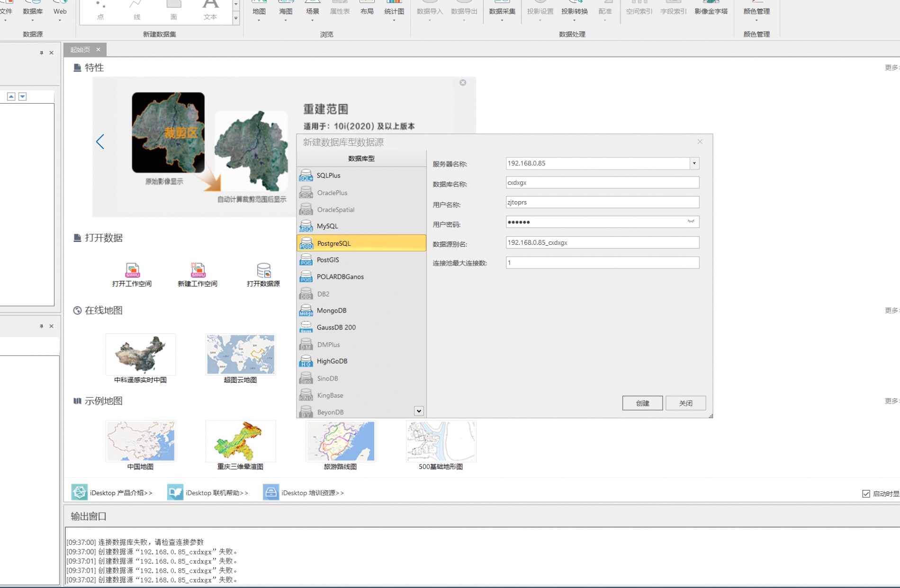The image size is (900, 588).
Task: Click 创建 button in dialog
Action: [x=642, y=403]
